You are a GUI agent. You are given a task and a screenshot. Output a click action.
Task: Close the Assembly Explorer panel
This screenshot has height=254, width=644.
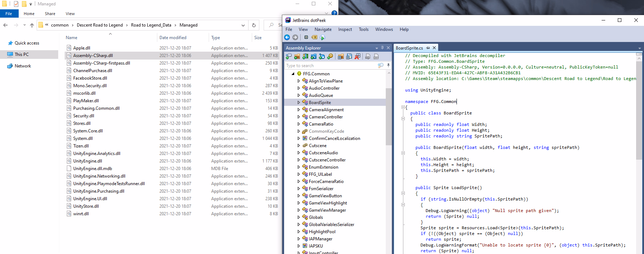pos(388,48)
